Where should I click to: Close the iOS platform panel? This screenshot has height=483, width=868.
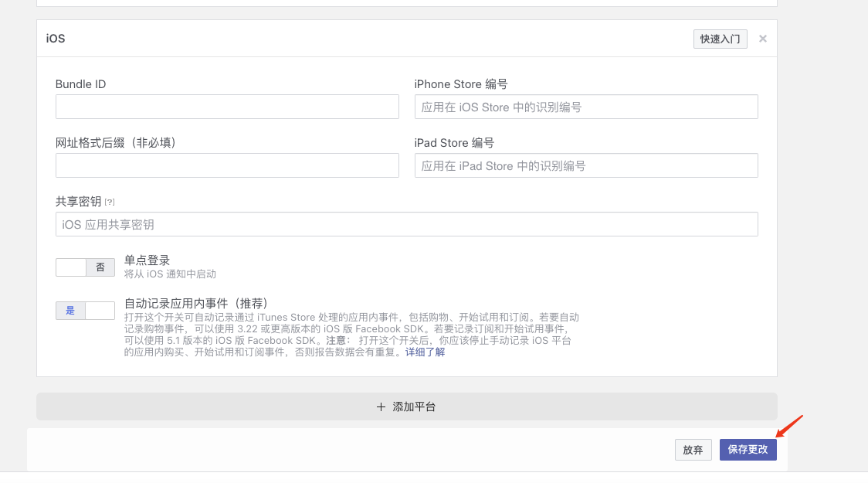click(x=763, y=39)
